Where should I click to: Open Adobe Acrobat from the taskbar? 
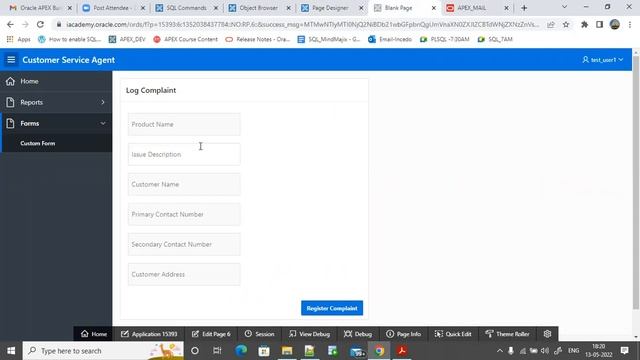tap(402, 351)
